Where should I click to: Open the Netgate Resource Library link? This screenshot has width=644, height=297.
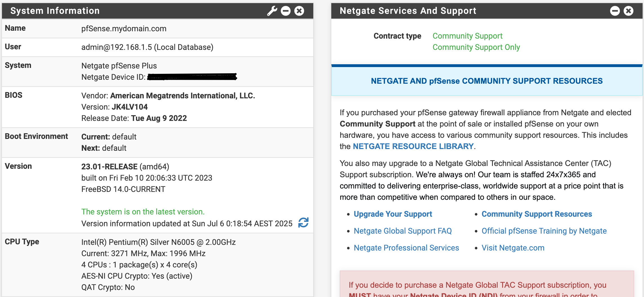tap(413, 147)
